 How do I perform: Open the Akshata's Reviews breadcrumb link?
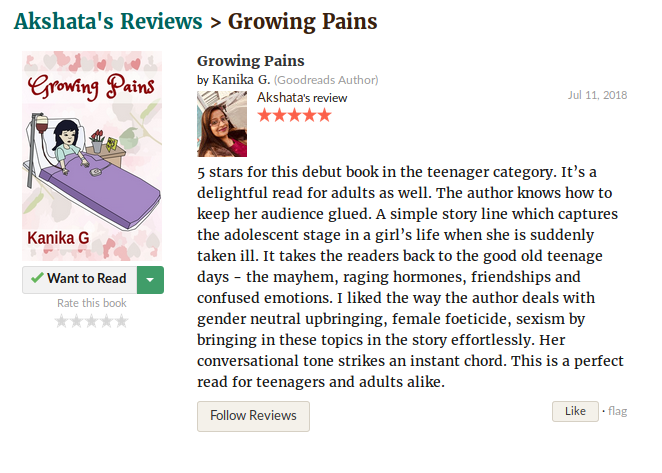point(108,21)
